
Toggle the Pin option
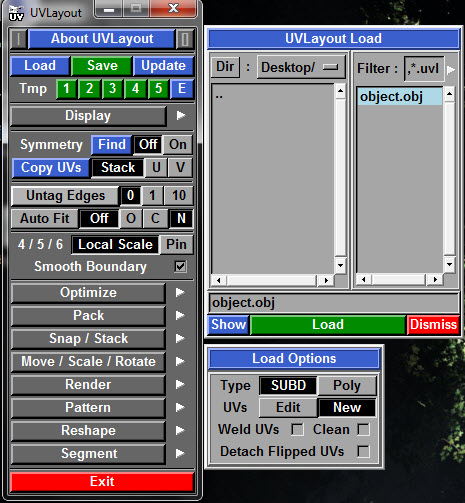[x=176, y=245]
